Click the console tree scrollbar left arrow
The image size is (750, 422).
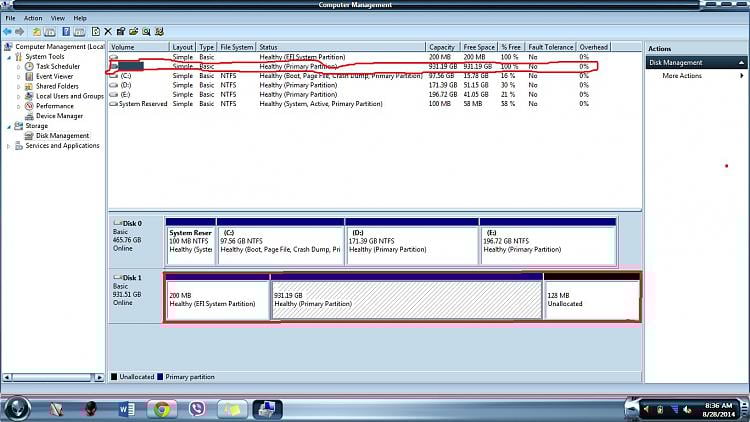(7, 378)
